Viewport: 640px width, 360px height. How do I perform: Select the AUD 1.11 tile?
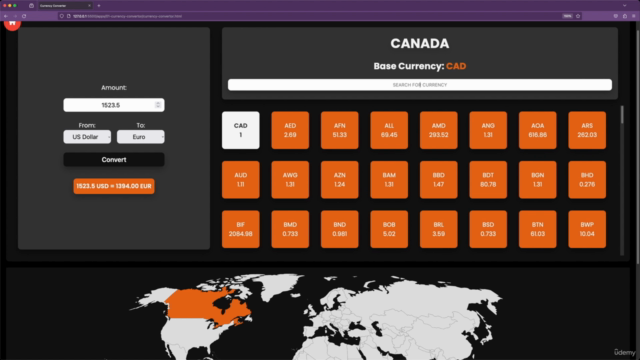pos(240,180)
